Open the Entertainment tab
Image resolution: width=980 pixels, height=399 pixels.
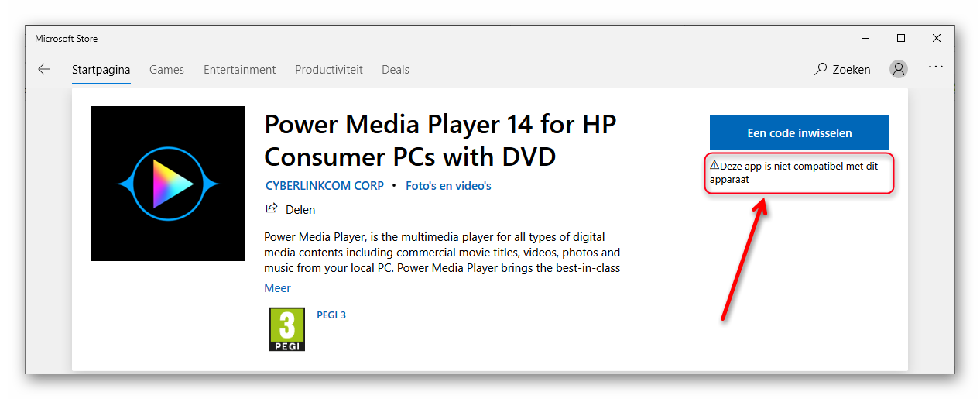coord(239,69)
